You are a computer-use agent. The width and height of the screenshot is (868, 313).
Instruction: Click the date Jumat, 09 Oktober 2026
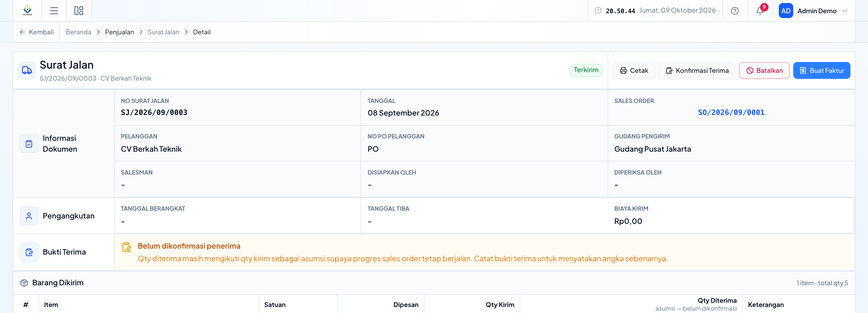point(677,10)
